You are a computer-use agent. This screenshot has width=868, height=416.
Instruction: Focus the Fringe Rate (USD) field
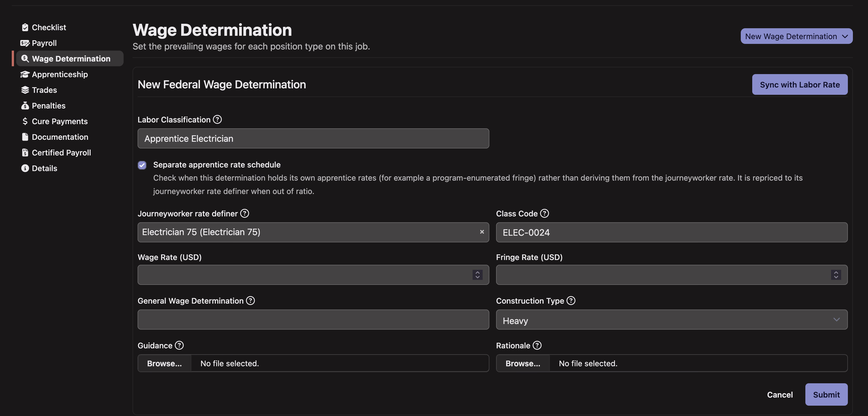coord(672,275)
